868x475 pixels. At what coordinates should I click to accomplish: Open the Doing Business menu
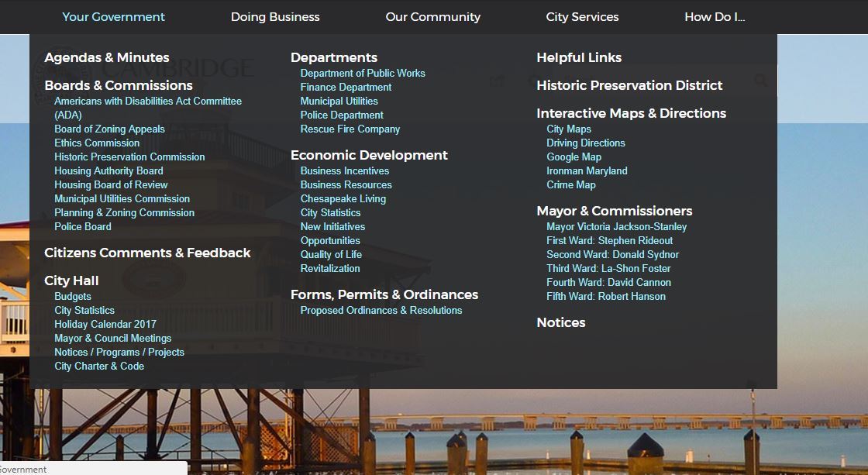click(275, 17)
